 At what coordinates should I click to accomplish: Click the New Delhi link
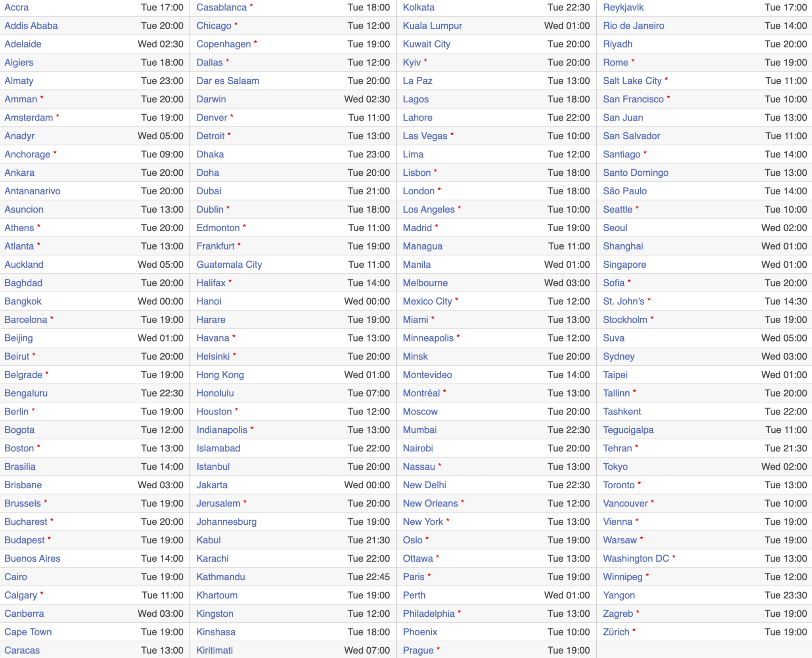coord(424,485)
